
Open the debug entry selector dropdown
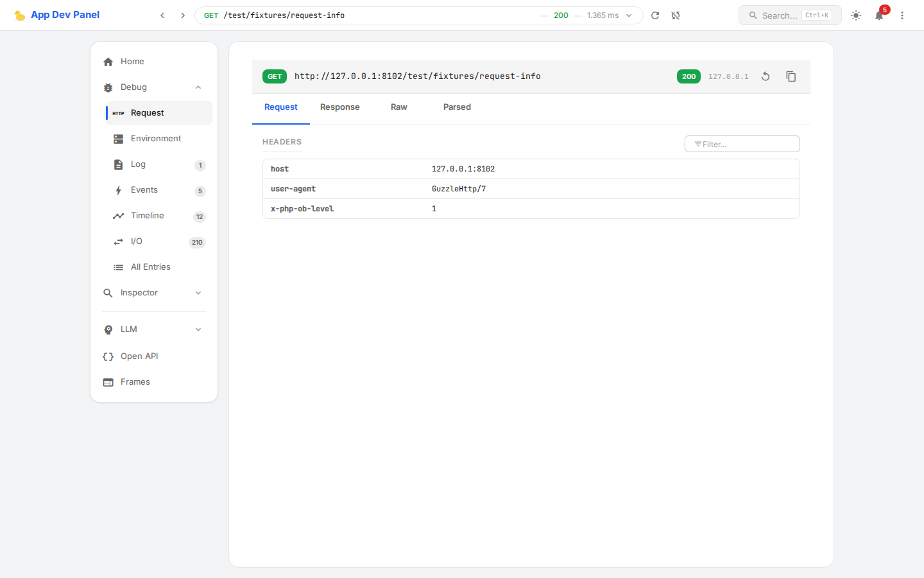point(629,15)
